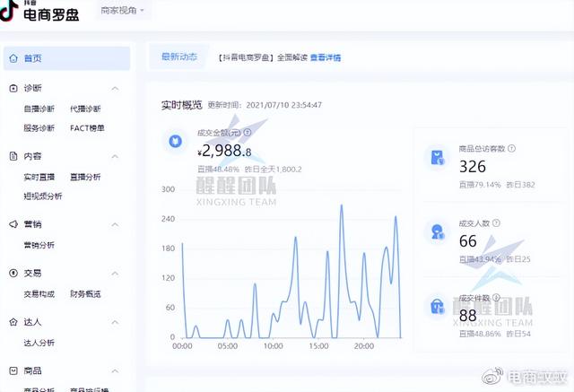The height and width of the screenshot is (392, 574).
Task: Click the Douyin logo icon
Action: click(11, 13)
